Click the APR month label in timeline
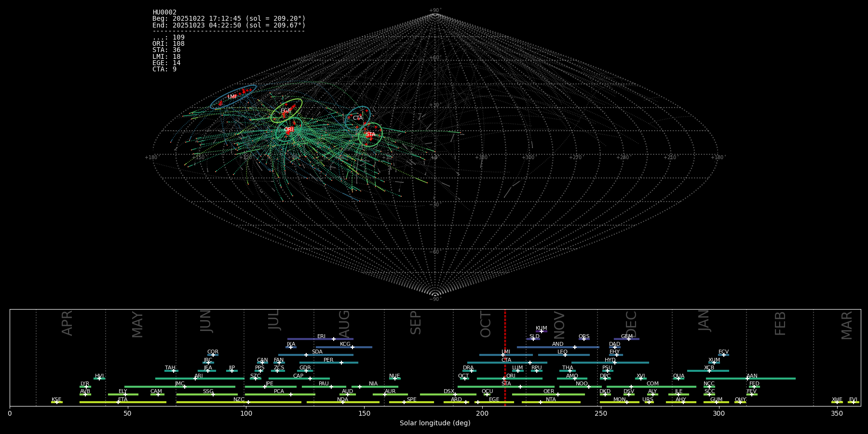868x434 pixels. coord(67,323)
